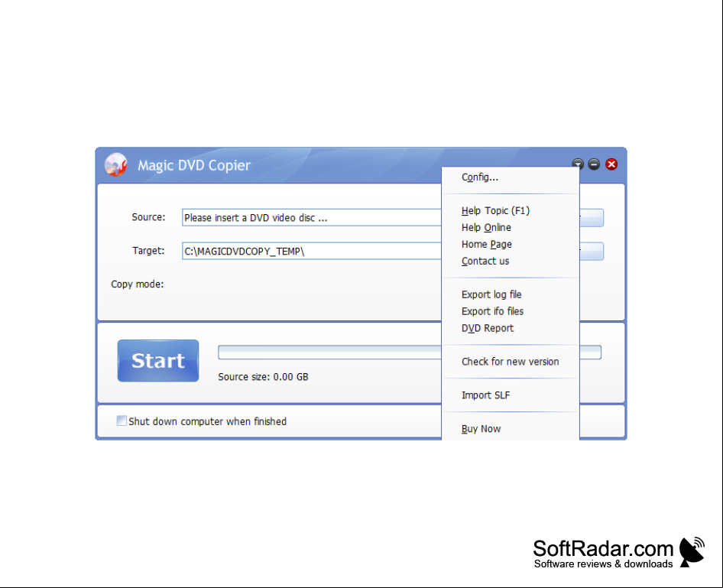Close the Magic DVD Copier window

611,164
